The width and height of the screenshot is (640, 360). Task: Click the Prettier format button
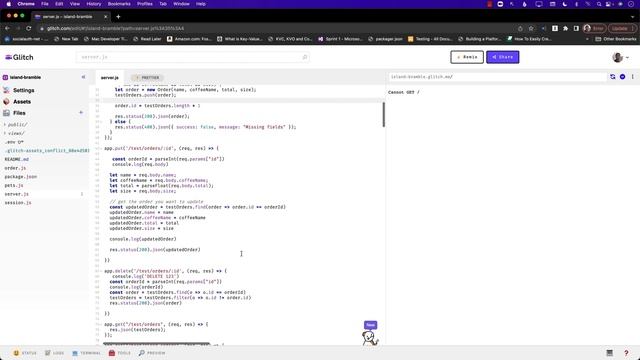click(147, 77)
